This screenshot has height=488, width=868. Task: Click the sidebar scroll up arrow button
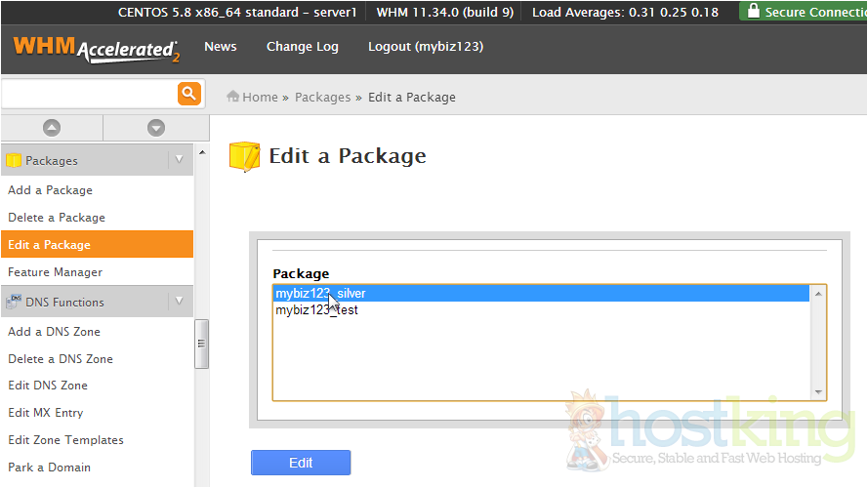click(x=52, y=128)
